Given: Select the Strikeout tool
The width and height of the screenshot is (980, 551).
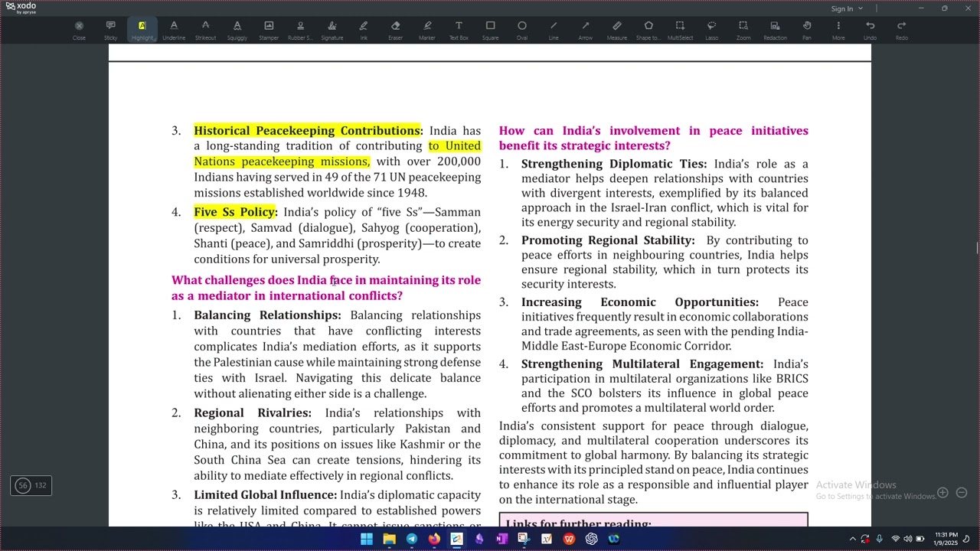Looking at the screenshot, I should [x=205, y=30].
